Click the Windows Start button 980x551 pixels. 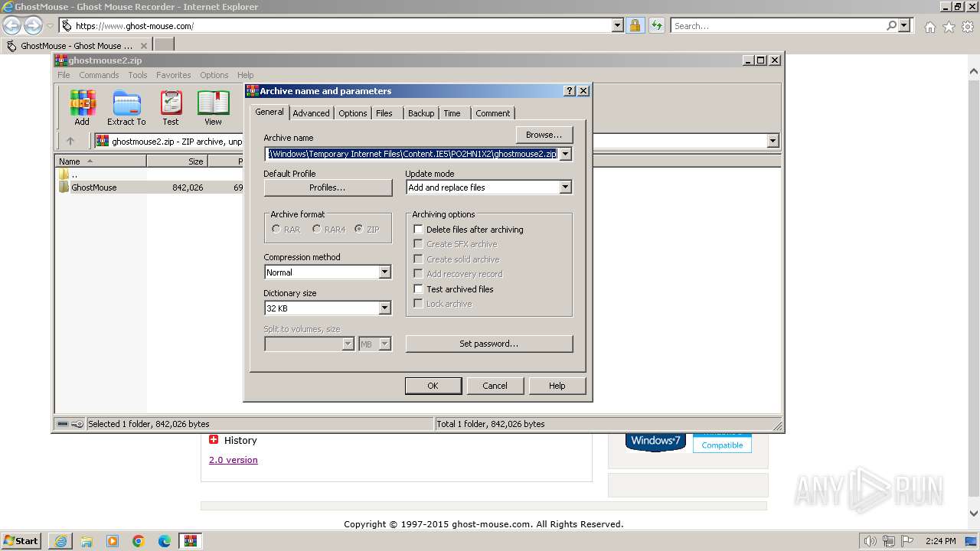21,541
